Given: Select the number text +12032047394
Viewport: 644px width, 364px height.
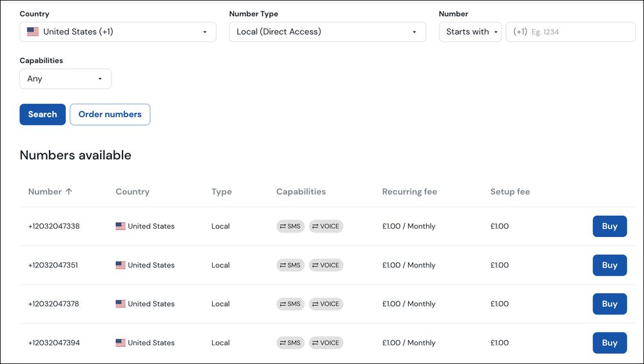Looking at the screenshot, I should click(x=54, y=343).
